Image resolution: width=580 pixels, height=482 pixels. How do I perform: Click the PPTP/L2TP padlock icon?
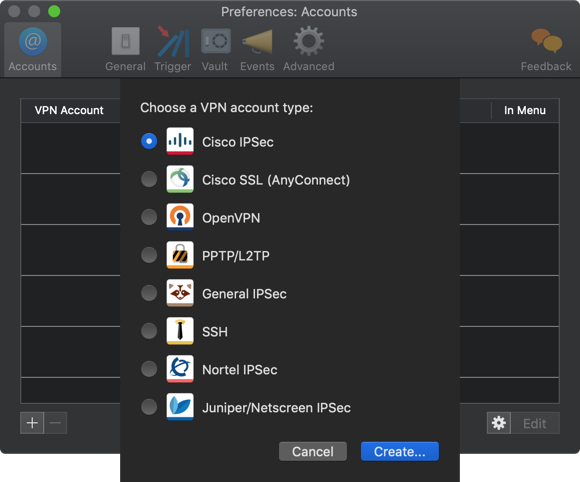point(180,255)
